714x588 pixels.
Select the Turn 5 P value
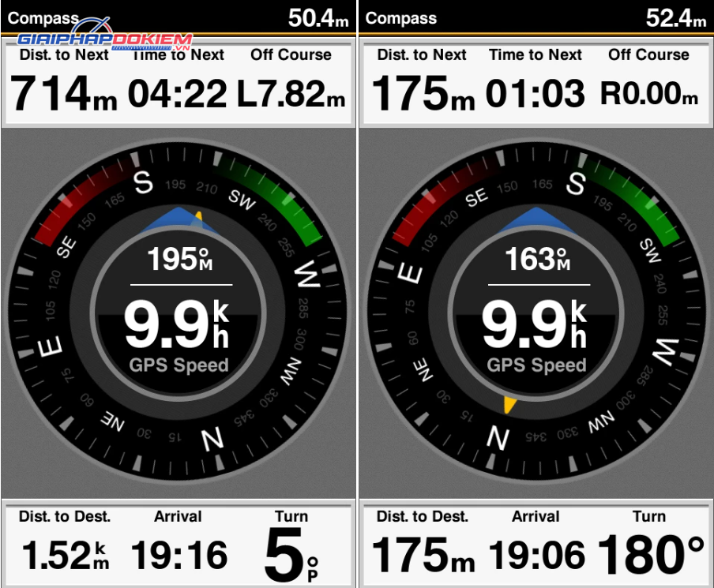[291, 555]
